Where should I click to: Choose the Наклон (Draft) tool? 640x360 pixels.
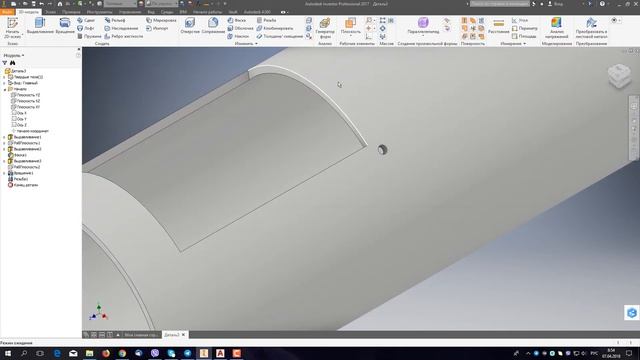click(238, 36)
